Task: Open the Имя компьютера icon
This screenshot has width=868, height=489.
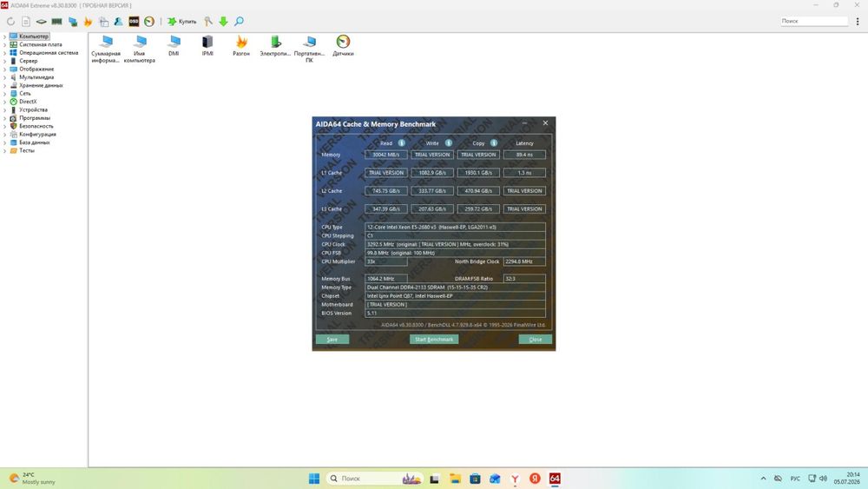Action: [140, 49]
